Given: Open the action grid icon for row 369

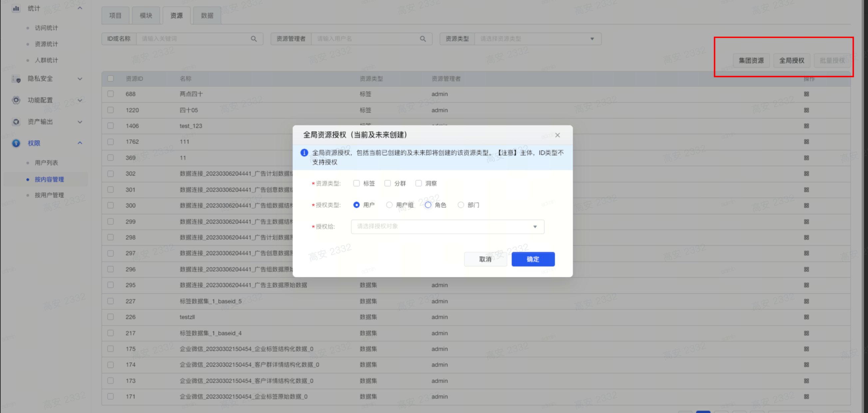Looking at the screenshot, I should click(806, 158).
